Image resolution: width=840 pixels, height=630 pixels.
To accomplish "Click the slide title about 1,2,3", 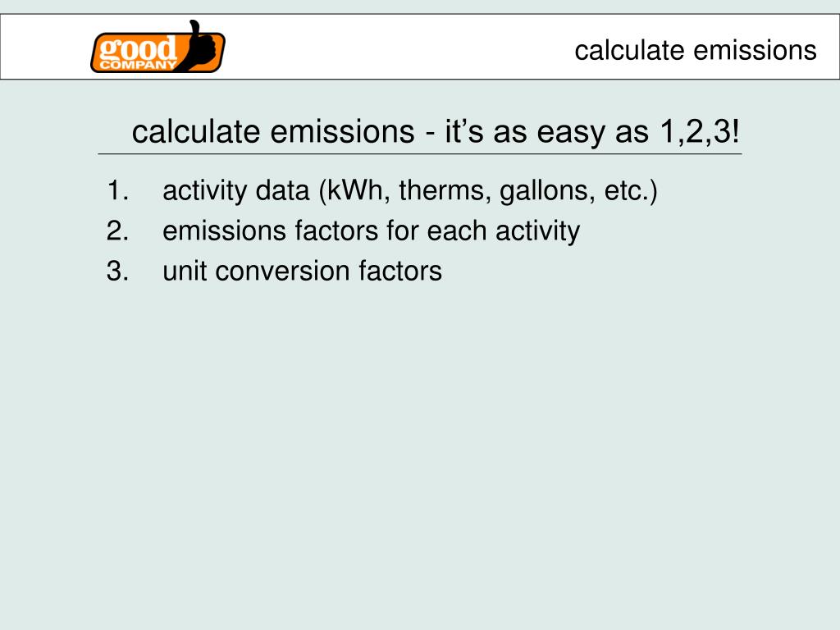I will pyautogui.click(x=436, y=131).
